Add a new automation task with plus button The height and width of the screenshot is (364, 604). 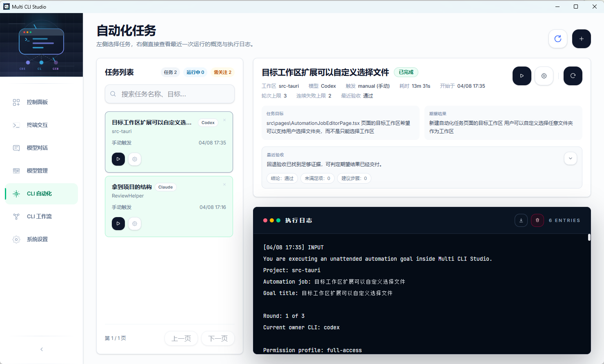click(x=582, y=39)
